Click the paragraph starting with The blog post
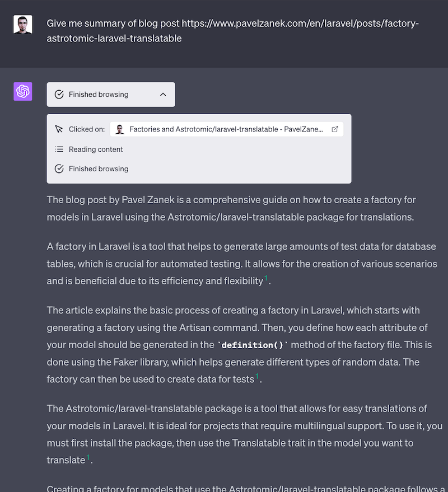Image resolution: width=448 pixels, height=492 pixels. 231,208
